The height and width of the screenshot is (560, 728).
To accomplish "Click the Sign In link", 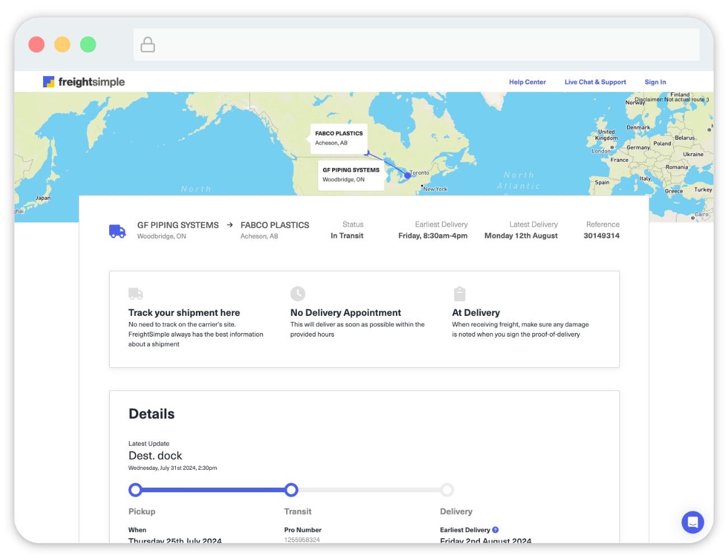I will (x=655, y=82).
